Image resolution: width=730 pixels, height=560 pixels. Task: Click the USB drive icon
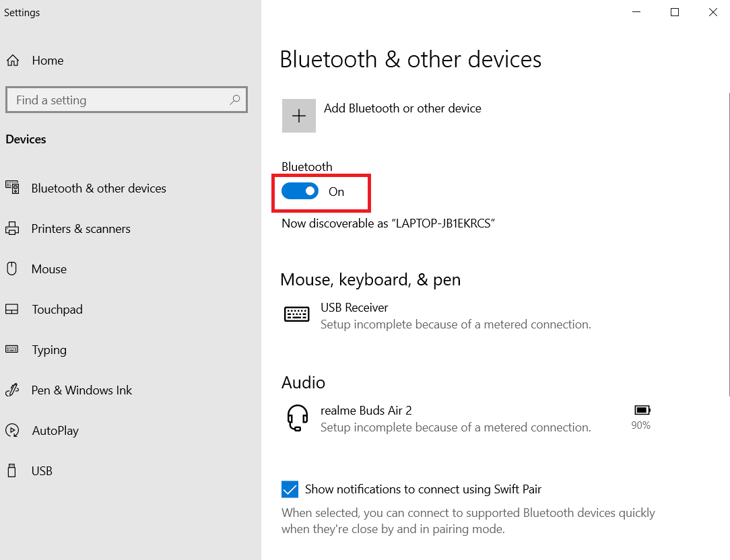pyautogui.click(x=12, y=470)
